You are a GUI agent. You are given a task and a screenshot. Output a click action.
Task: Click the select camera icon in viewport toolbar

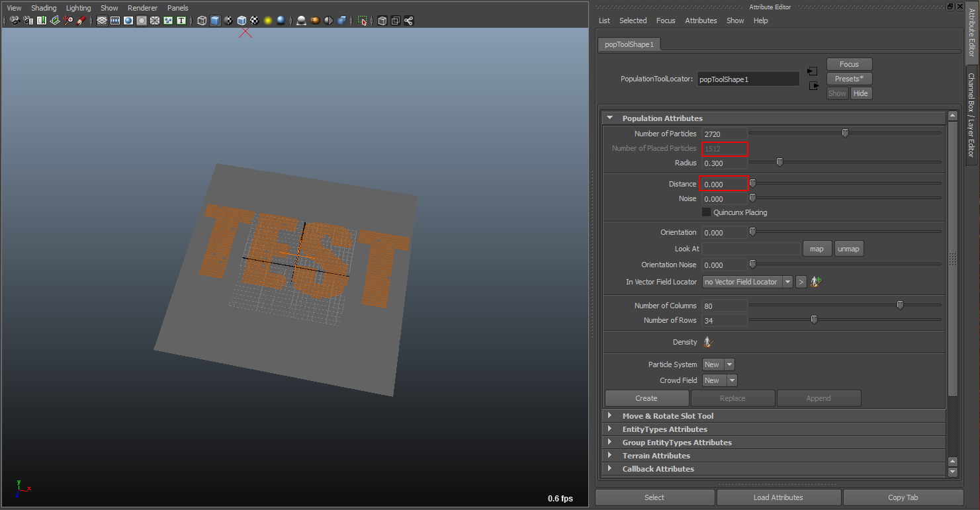coord(15,21)
